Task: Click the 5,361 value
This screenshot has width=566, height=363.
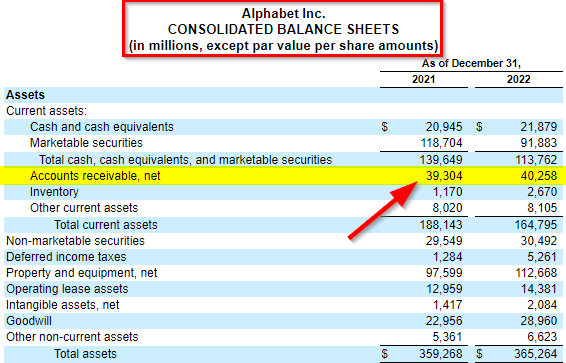Action: (448, 337)
